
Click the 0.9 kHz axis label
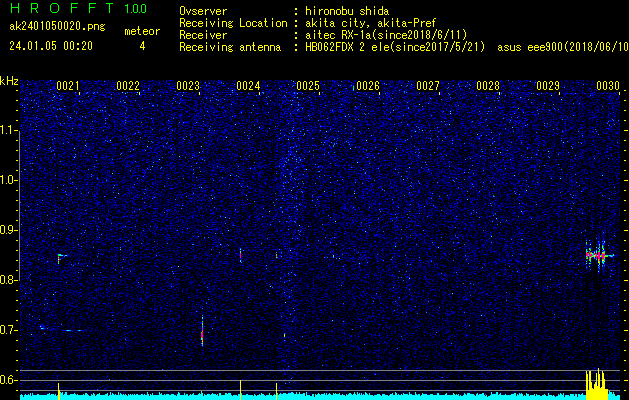pyautogui.click(x=9, y=230)
